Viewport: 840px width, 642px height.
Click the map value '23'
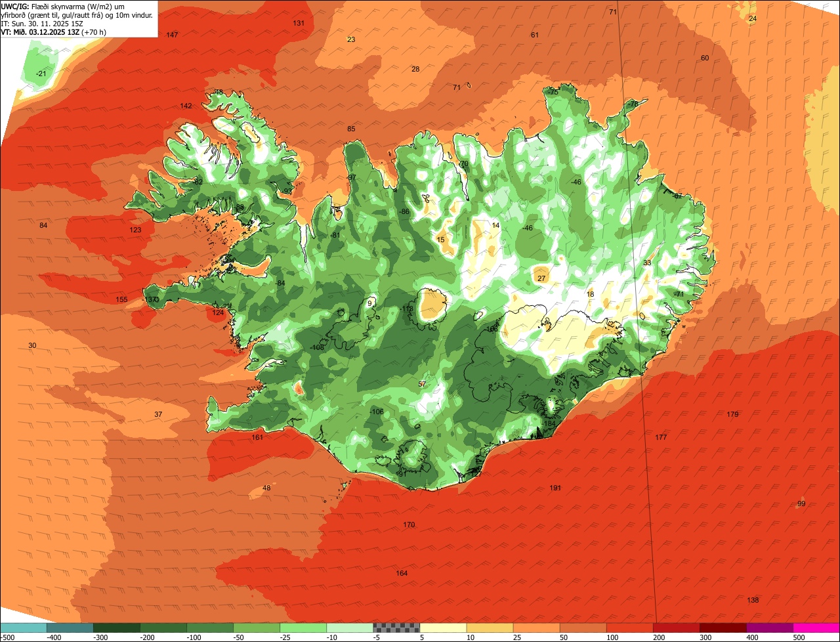tap(351, 39)
